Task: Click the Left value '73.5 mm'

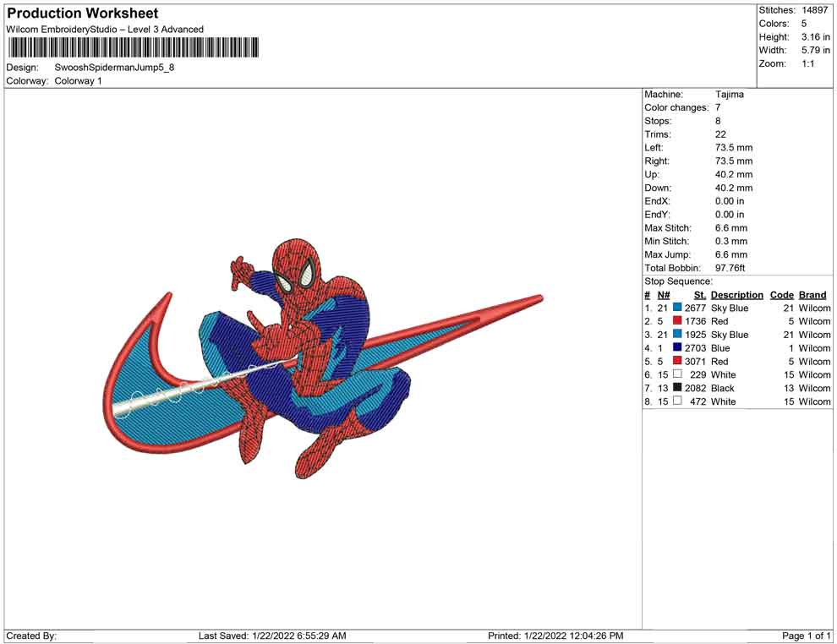Action: (x=734, y=148)
